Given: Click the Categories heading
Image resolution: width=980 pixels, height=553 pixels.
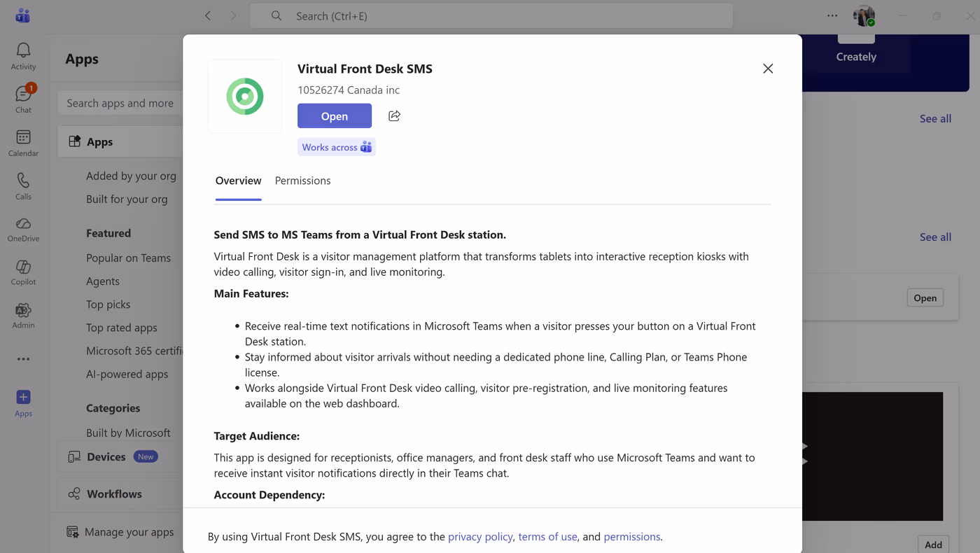Looking at the screenshot, I should (113, 408).
